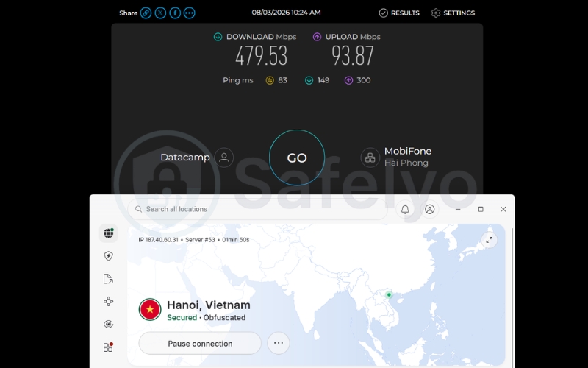Screen dimensions: 588x368
Task: Click the Secured status text
Action: [182, 318]
